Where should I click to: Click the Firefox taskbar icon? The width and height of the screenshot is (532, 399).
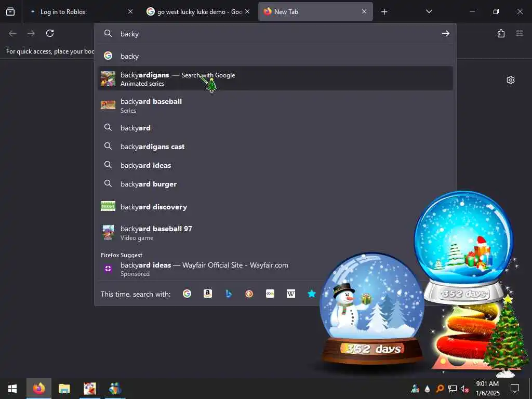coord(38,389)
